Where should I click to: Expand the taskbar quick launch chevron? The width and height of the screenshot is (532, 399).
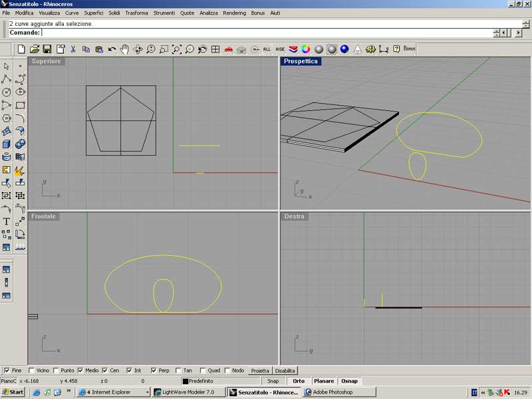(68, 392)
